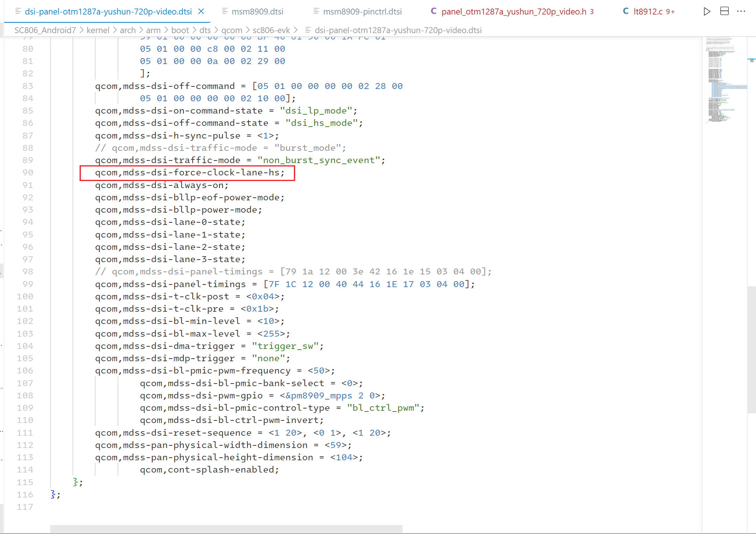
Task: Click the reference &pm8909_mpps
Action: (x=318, y=395)
